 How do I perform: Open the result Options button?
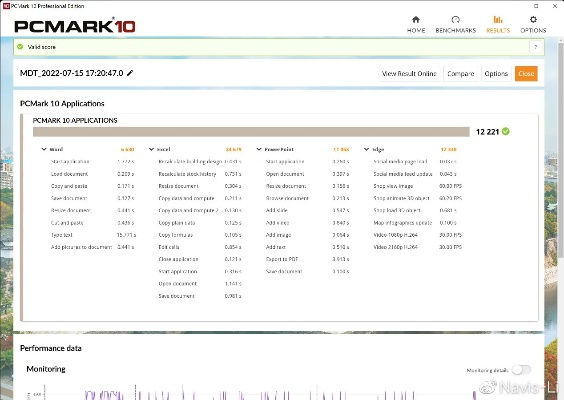[x=496, y=74]
